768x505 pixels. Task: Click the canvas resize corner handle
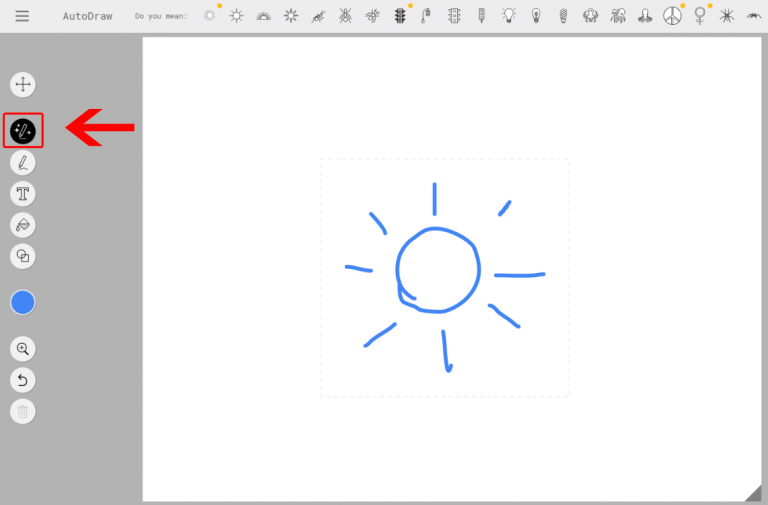[x=751, y=491]
